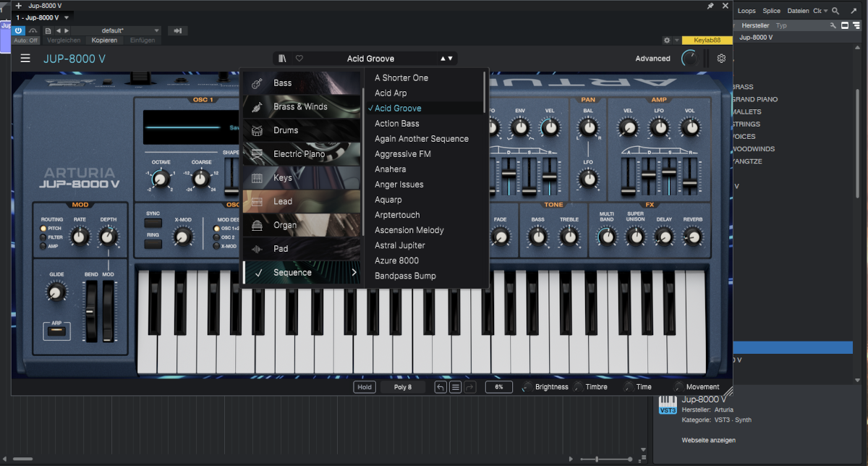Open the Poly 8 voice dropdown
The image size is (868, 466).
(x=403, y=387)
